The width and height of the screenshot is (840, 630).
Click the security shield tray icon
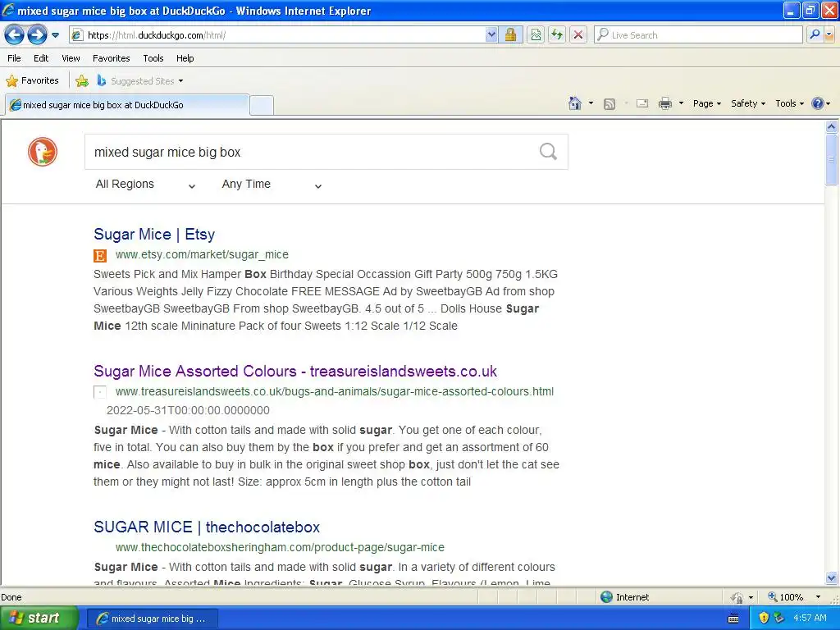[x=765, y=619]
